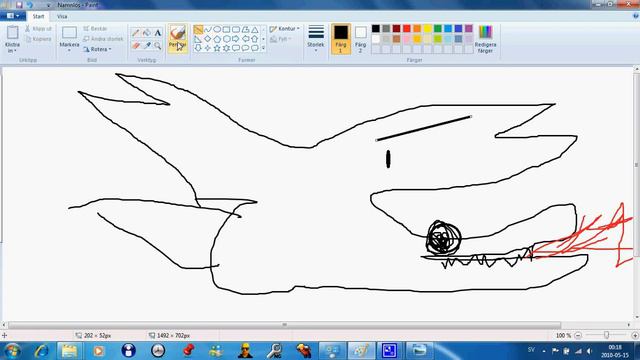Click the Klipp ut cut button

coord(38,29)
